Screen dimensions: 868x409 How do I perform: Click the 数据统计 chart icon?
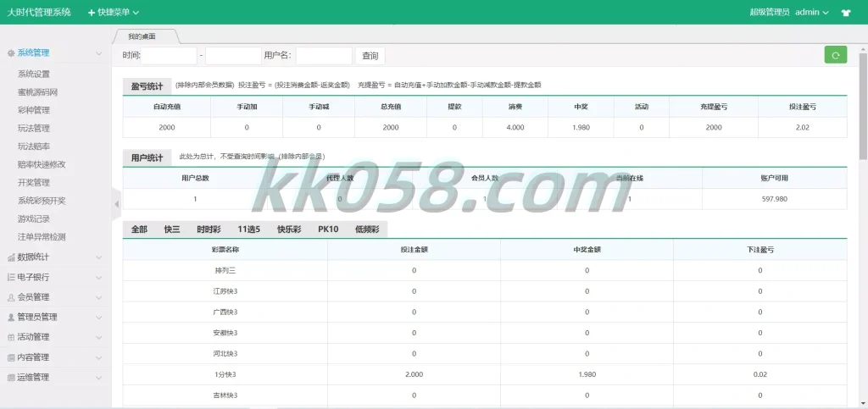coord(10,257)
